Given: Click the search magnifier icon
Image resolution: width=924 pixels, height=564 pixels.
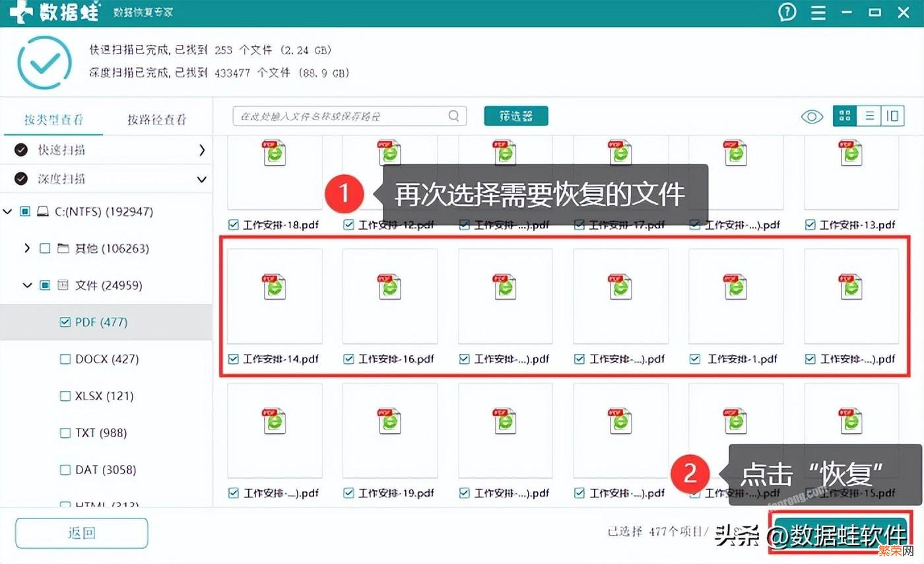Looking at the screenshot, I should tap(453, 116).
